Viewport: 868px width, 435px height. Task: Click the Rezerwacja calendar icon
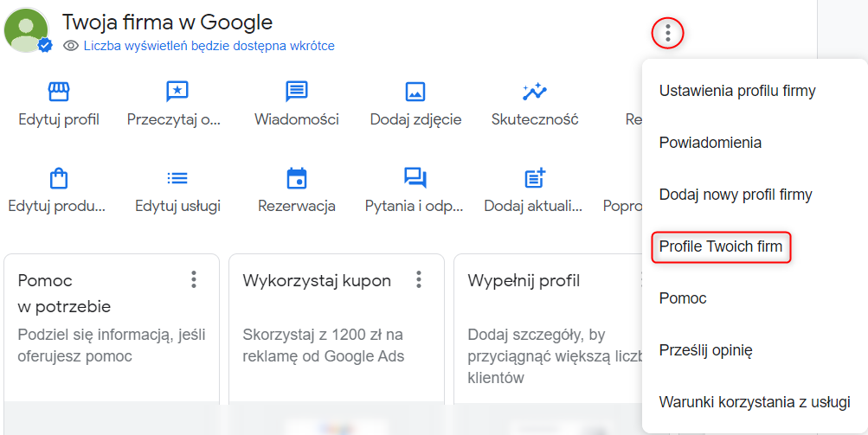[297, 178]
